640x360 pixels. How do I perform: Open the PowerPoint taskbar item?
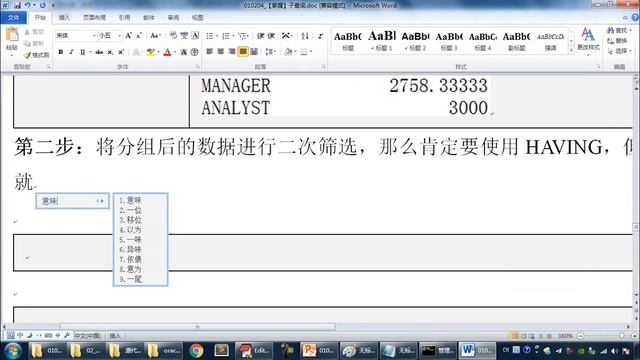coord(318,350)
